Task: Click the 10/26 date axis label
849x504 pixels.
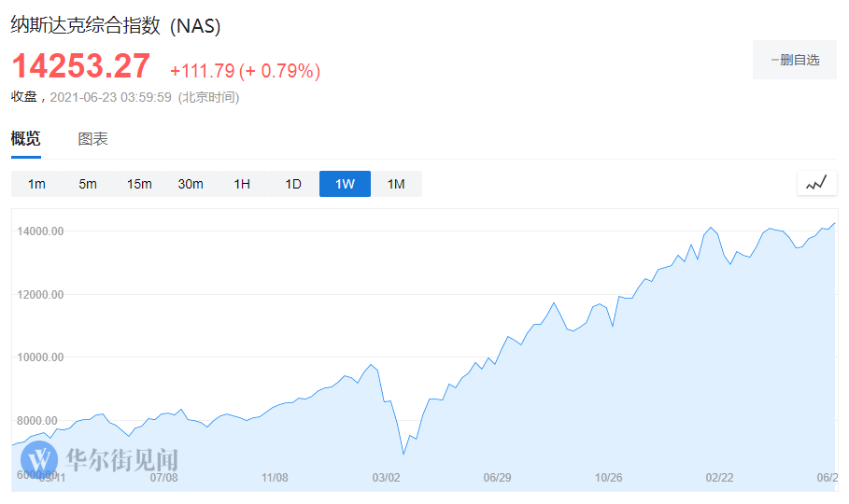Action: tap(609, 478)
